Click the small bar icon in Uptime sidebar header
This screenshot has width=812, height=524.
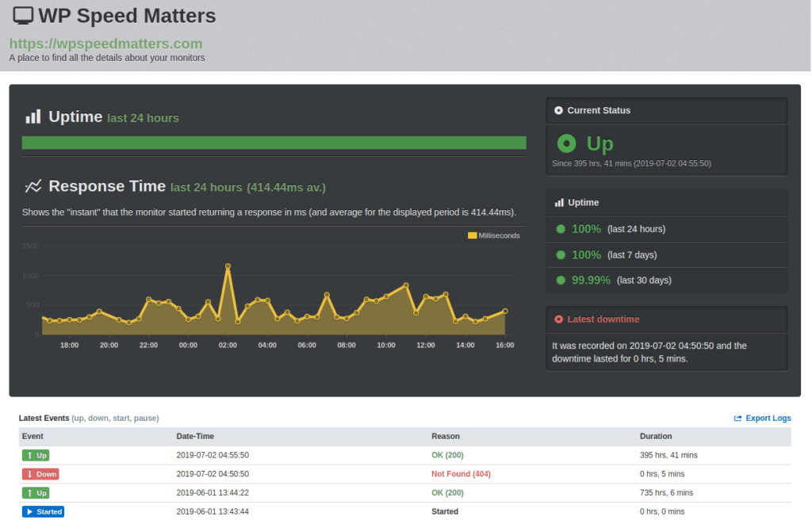pos(558,203)
